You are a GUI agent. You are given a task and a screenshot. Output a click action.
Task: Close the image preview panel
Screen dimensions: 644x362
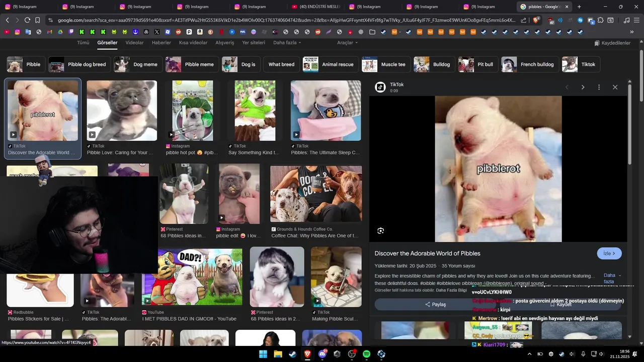pos(615,87)
